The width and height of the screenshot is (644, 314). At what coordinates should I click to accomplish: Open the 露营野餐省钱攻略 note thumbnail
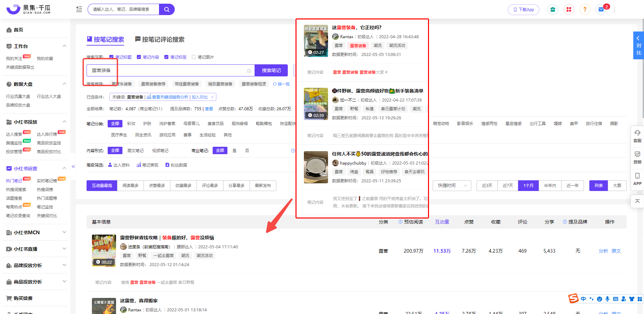[104, 250]
